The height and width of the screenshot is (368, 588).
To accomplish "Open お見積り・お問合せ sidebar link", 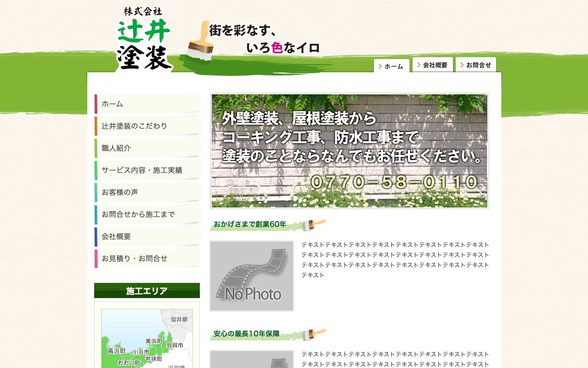I will coord(147,259).
